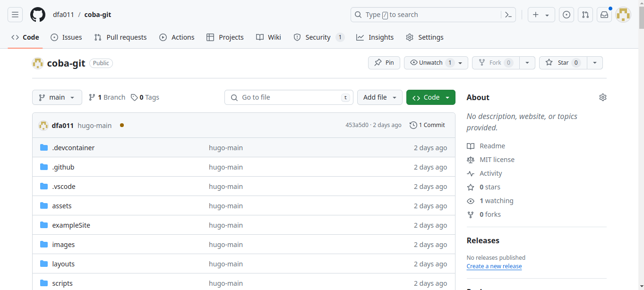Click Create a new release link
The width and height of the screenshot is (644, 290).
coord(494,266)
